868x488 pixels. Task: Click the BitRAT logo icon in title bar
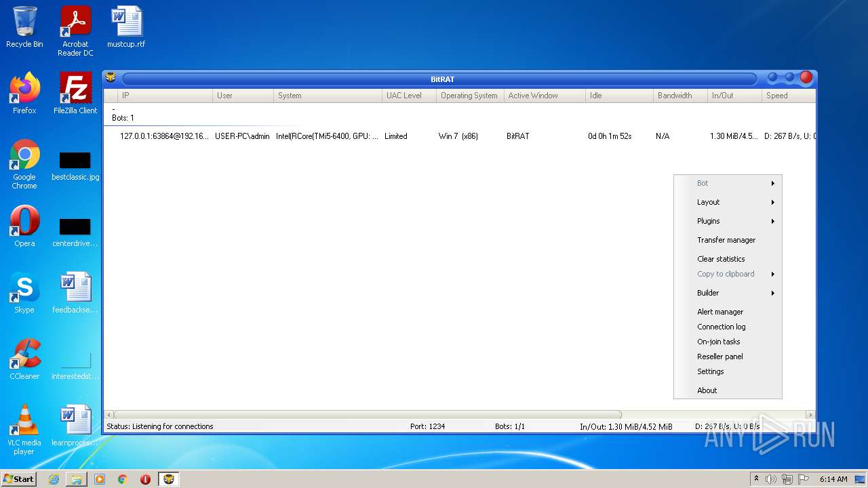tap(111, 78)
